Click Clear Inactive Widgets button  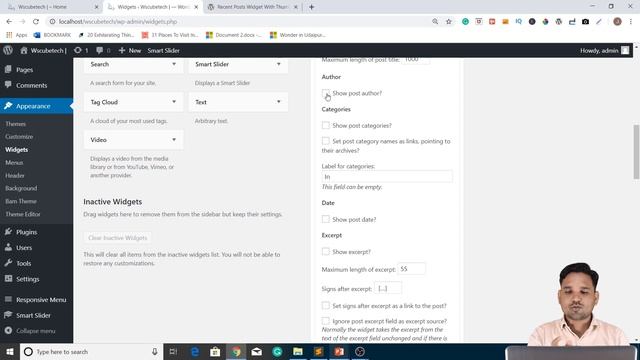tap(118, 238)
